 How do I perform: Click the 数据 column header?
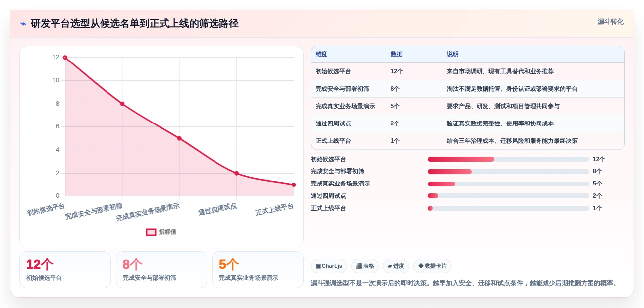[x=396, y=54]
